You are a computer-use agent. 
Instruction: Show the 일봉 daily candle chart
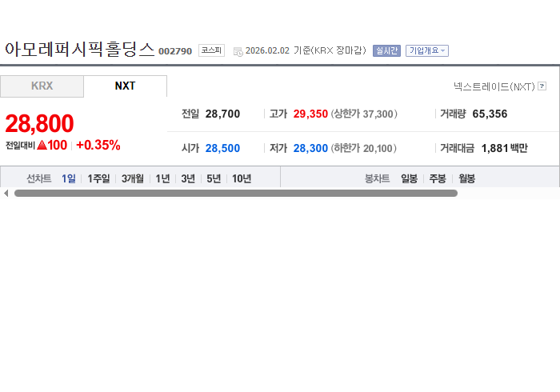pos(410,178)
